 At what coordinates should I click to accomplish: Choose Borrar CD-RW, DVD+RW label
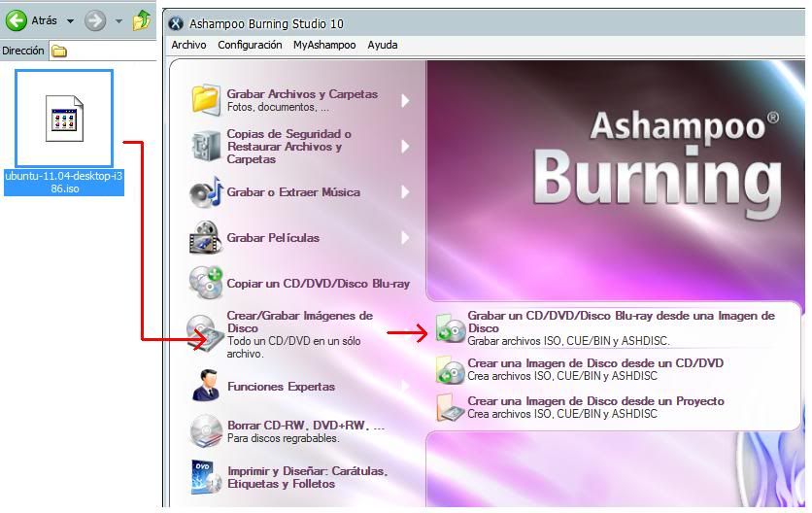(306, 426)
